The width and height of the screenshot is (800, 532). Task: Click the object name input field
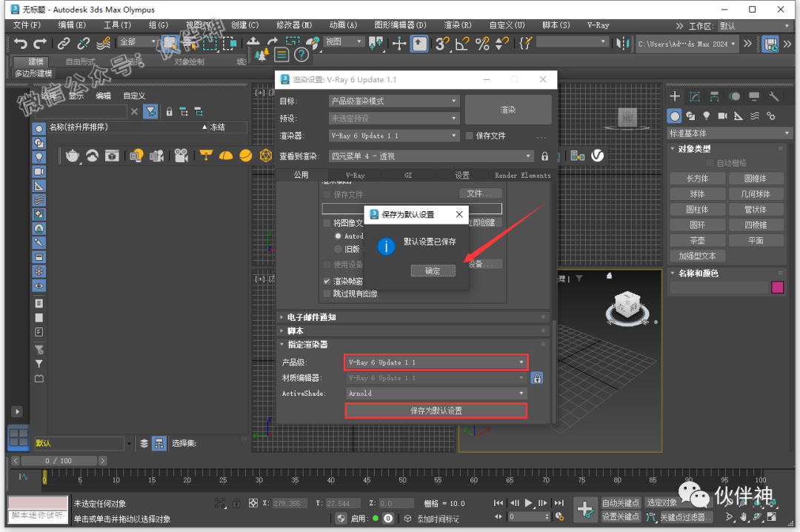coord(719,287)
